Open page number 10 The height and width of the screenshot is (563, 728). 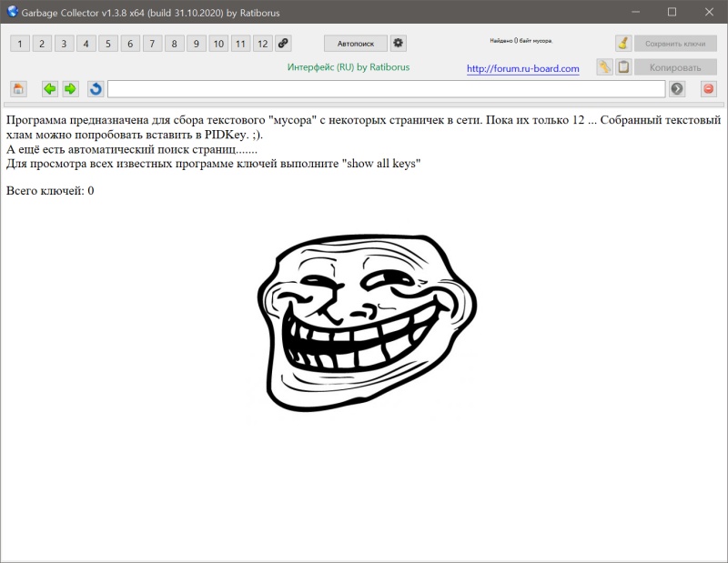pyautogui.click(x=218, y=44)
